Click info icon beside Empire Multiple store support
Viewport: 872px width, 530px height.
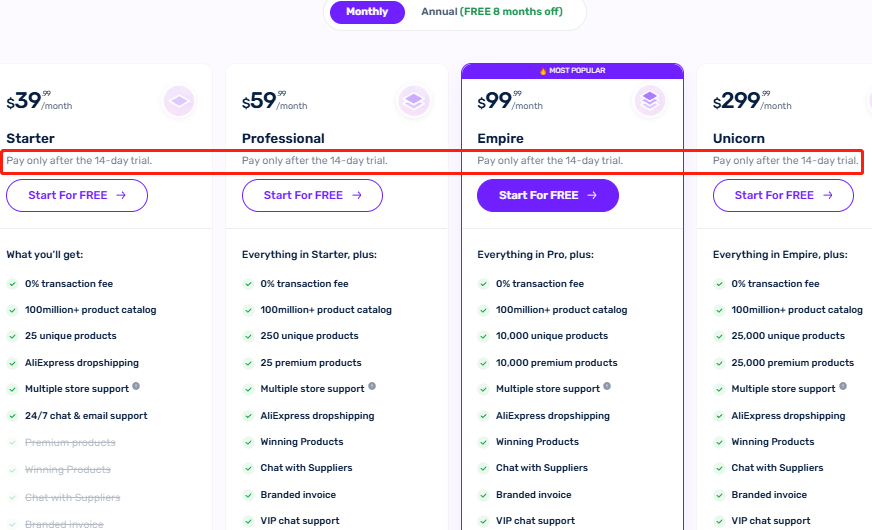[x=607, y=386]
